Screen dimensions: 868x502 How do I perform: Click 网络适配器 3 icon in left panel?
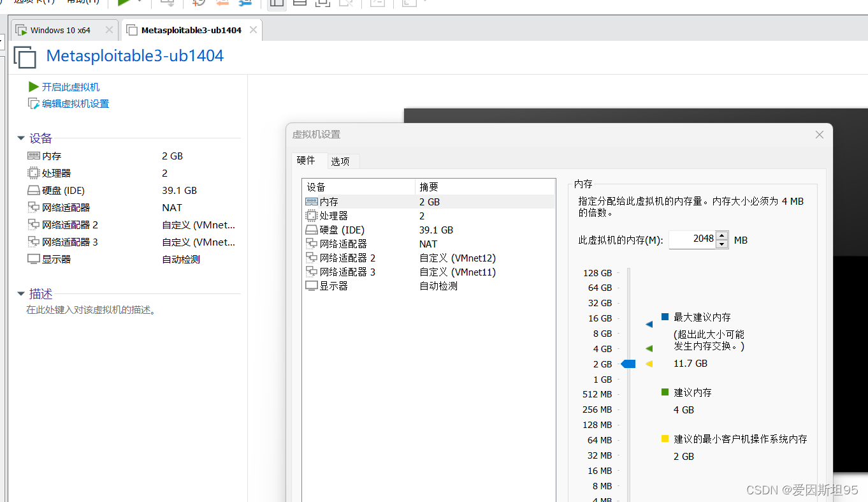point(34,242)
